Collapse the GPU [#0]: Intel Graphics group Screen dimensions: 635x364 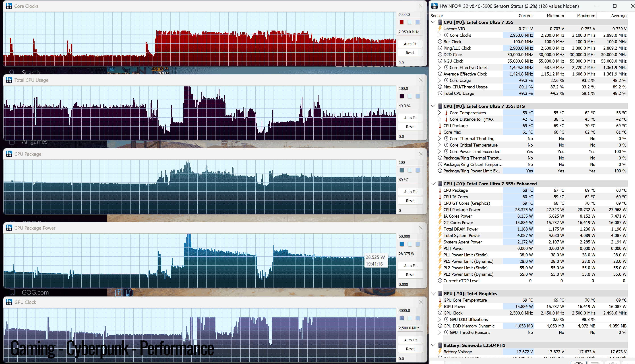(433, 294)
